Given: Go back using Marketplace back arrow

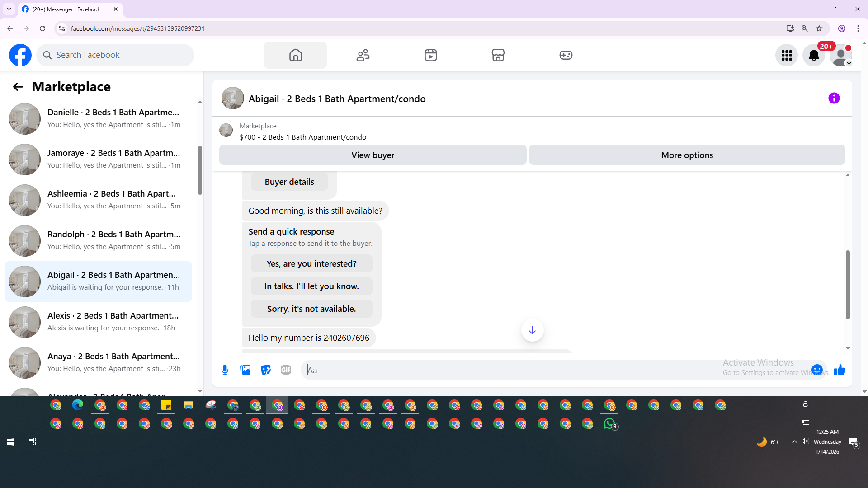Looking at the screenshot, I should click(18, 87).
